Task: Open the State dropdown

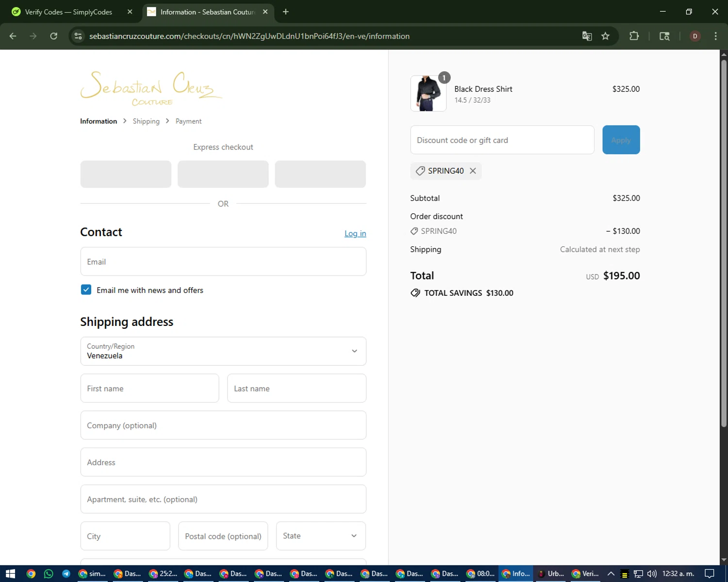Action: pyautogui.click(x=321, y=536)
